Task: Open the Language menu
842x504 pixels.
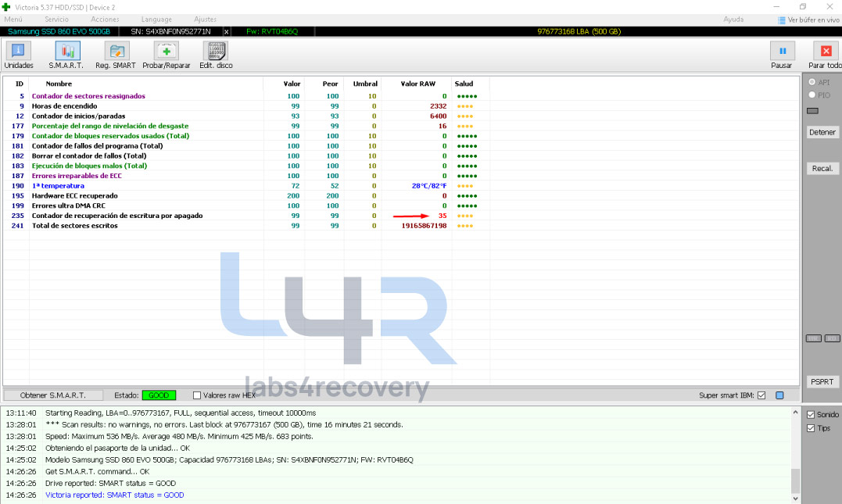Action: tap(156, 20)
